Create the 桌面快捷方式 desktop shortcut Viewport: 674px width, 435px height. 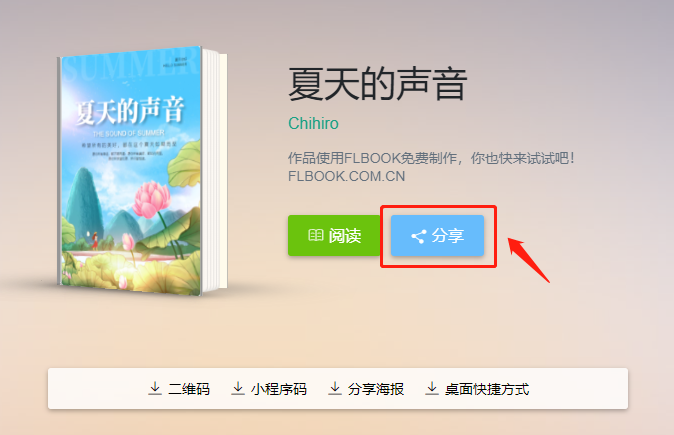[x=478, y=389]
